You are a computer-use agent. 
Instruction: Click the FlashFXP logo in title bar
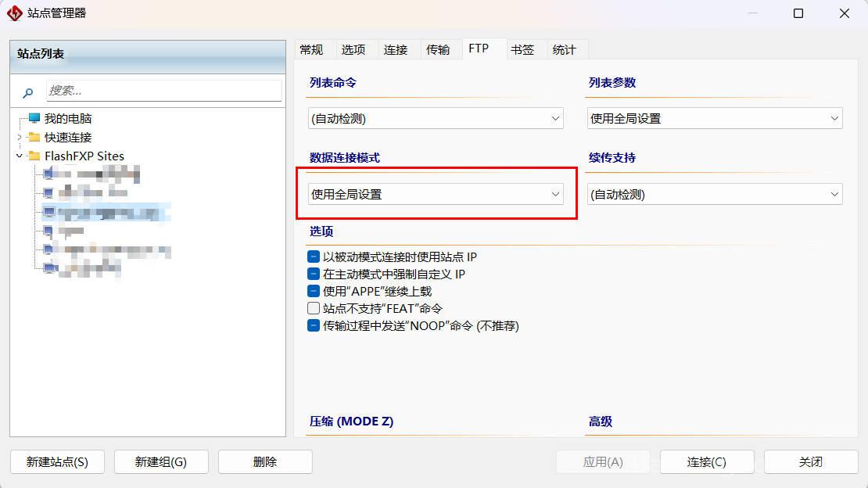14,13
